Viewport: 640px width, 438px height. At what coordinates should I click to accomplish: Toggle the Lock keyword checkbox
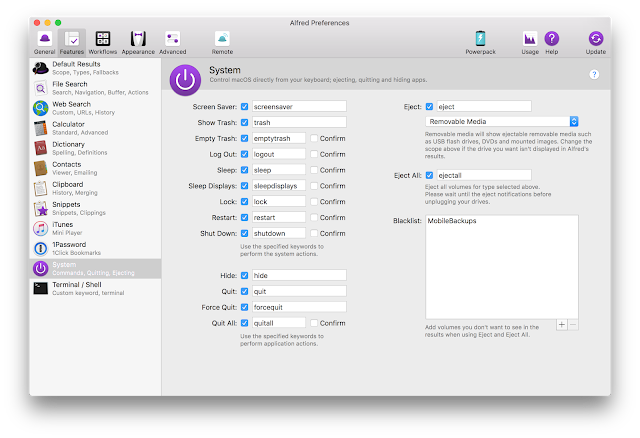(244, 202)
